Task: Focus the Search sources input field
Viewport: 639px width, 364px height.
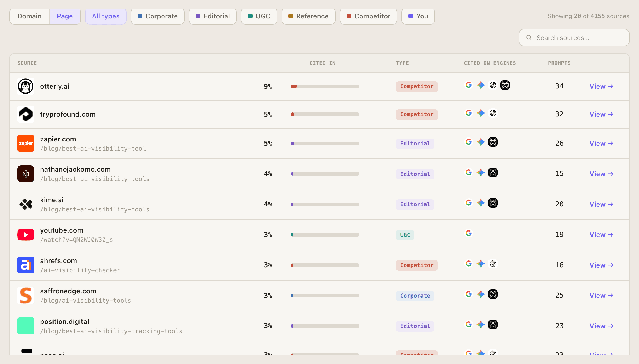Action: (x=574, y=38)
